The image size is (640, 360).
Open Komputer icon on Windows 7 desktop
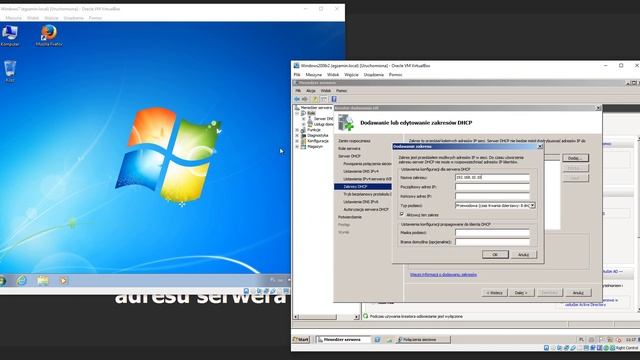pyautogui.click(x=10, y=35)
